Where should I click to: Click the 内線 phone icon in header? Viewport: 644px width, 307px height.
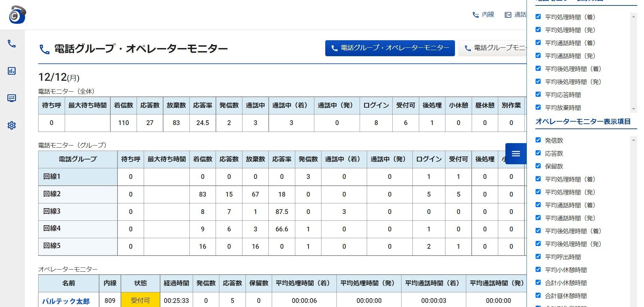tap(475, 15)
